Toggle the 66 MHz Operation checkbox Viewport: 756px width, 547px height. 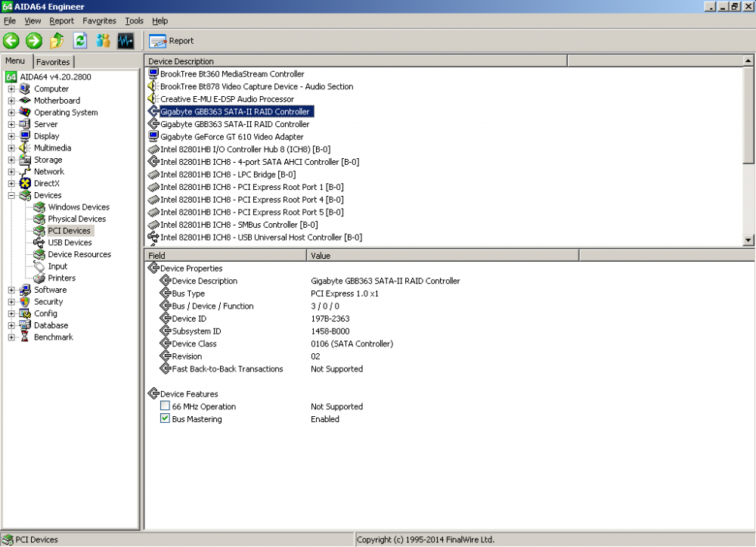point(165,406)
